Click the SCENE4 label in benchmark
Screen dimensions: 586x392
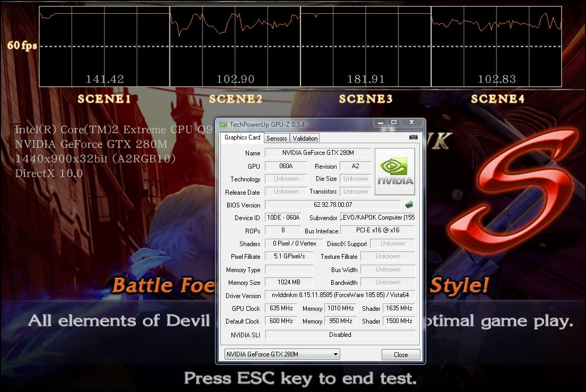(497, 99)
